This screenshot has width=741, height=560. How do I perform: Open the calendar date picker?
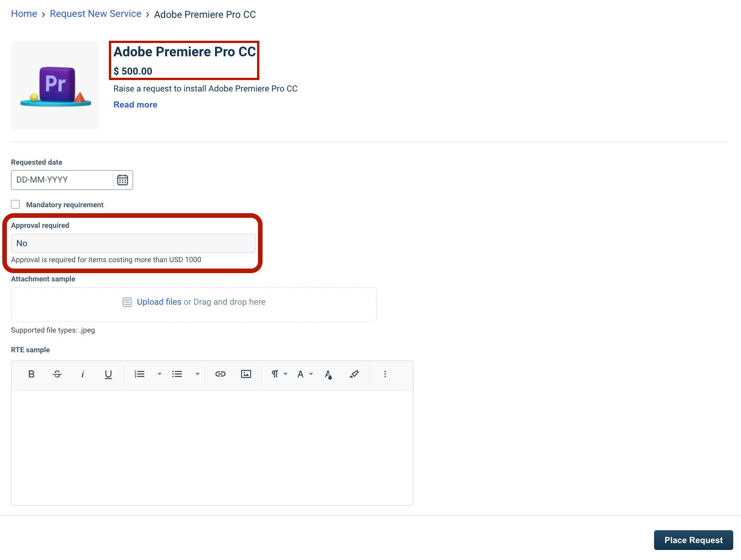[123, 180]
